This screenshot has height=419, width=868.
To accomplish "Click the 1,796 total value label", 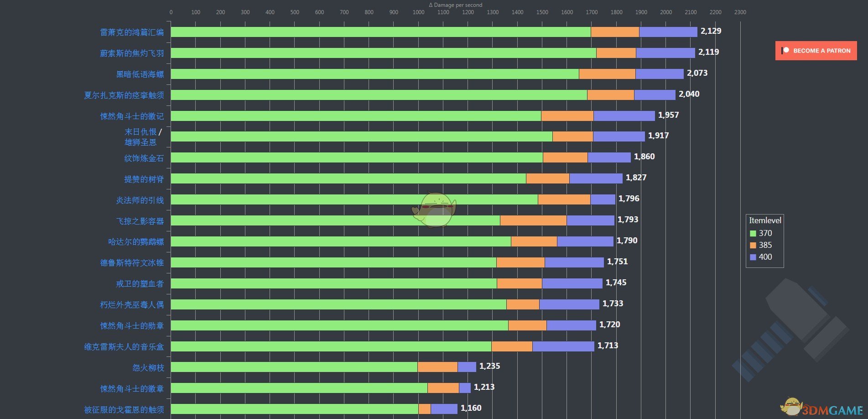I will (629, 199).
